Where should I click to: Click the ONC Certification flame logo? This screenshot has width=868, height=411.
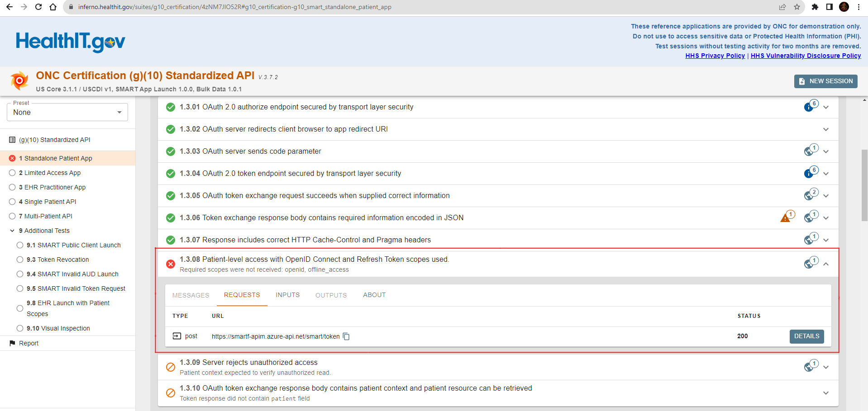(x=19, y=80)
